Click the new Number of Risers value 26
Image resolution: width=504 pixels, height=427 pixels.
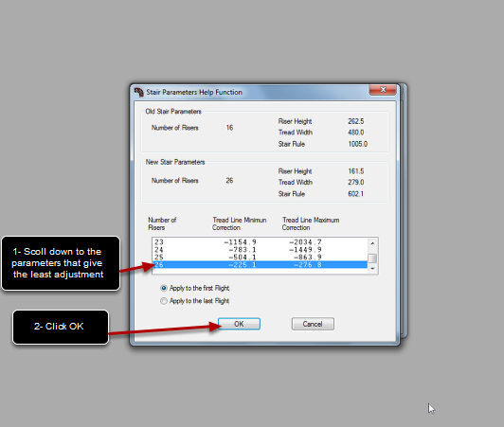[229, 181]
